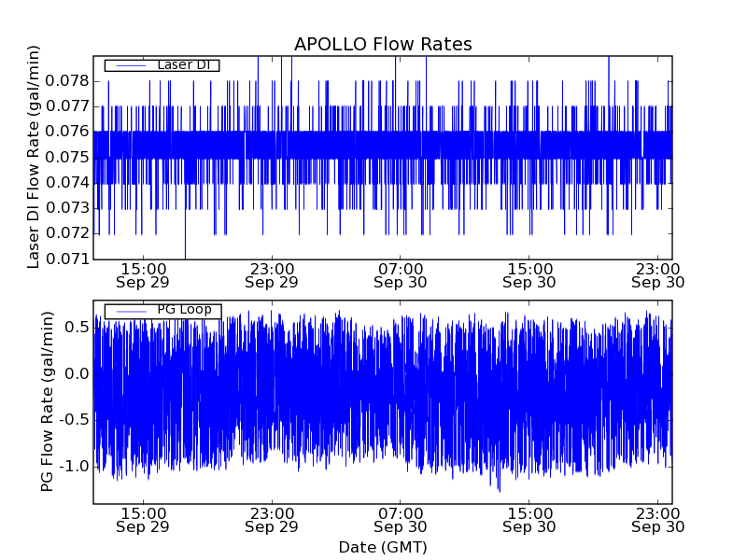747x560 pixels.
Task: Select the PG Loop legend entry
Action: click(162, 312)
